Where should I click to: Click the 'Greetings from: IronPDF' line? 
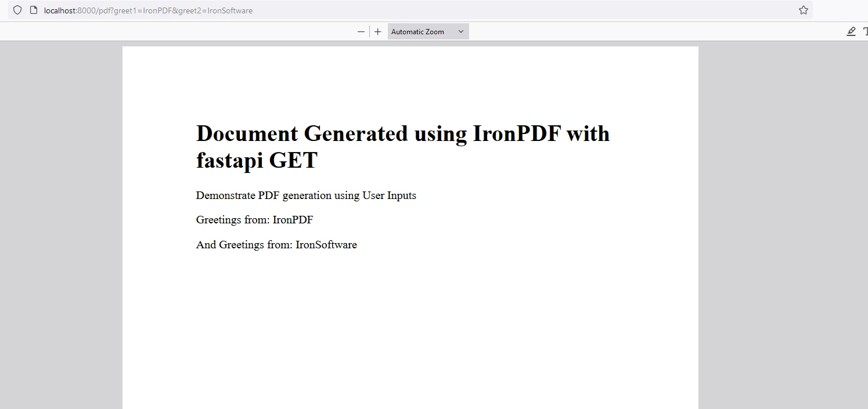255,220
